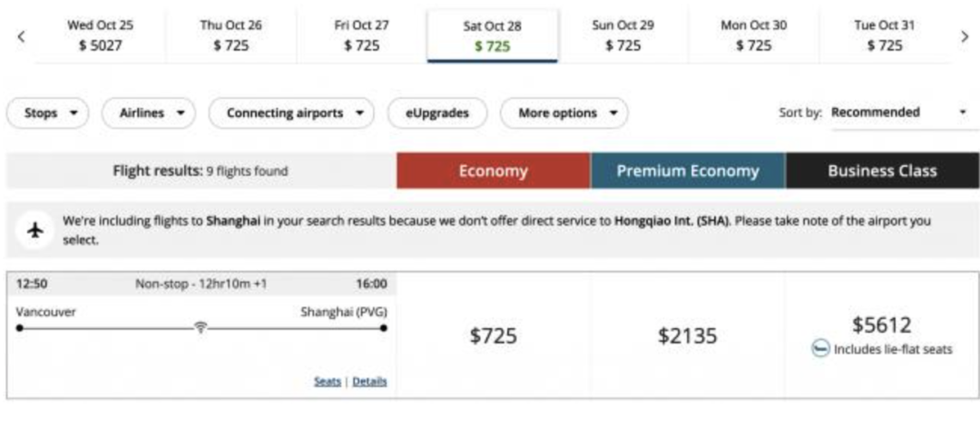The width and height of the screenshot is (980, 427).
Task: Click the Wi-Fi icon on flight route
Action: tap(201, 328)
